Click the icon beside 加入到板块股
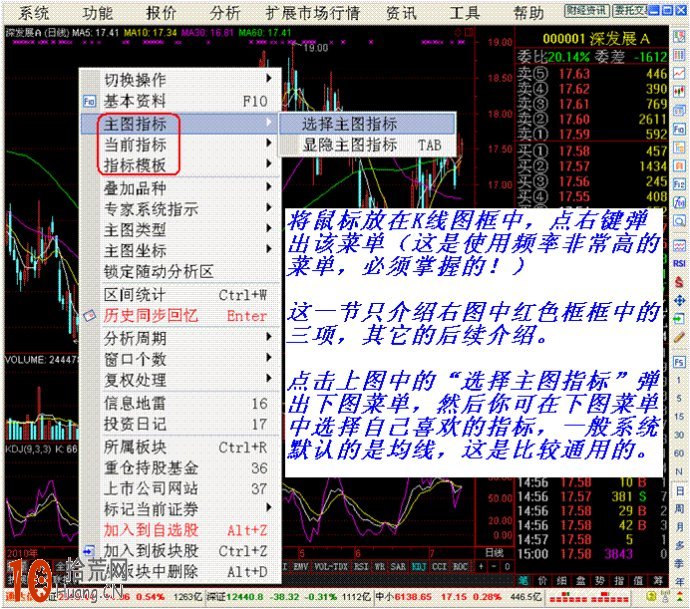 click(x=89, y=550)
